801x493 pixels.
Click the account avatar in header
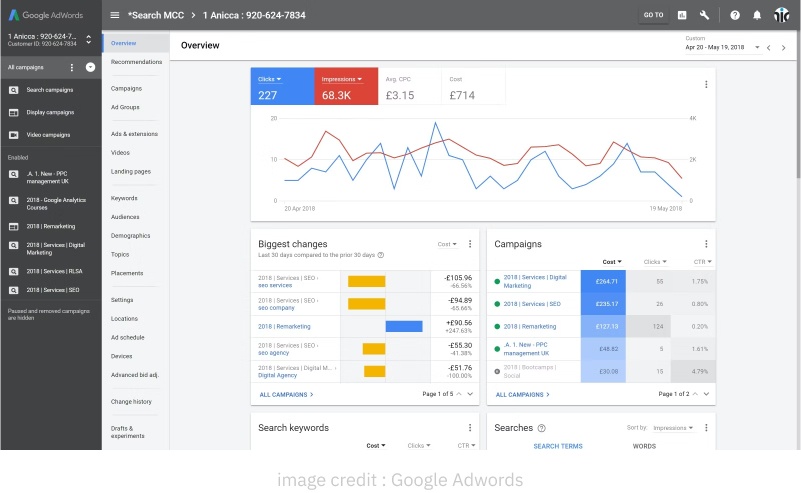(781, 15)
